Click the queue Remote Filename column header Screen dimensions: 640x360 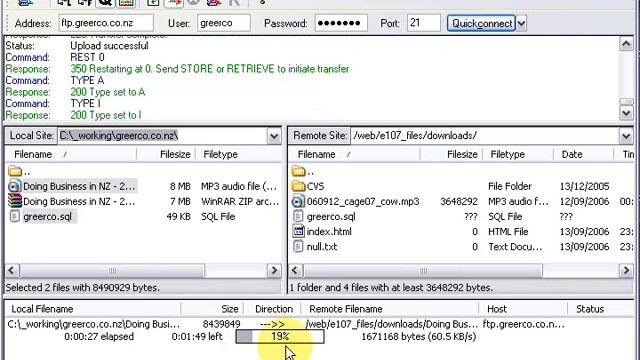pyautogui.click(x=390, y=309)
